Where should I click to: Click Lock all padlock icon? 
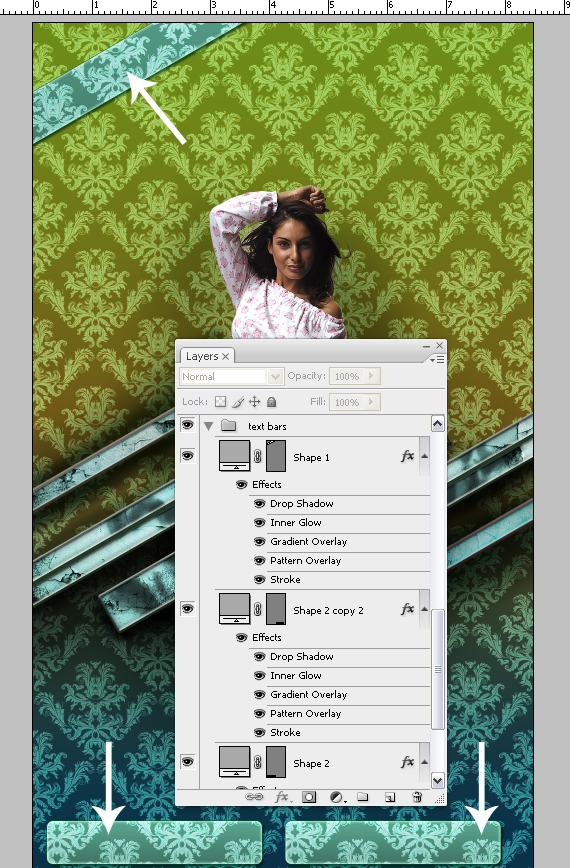tap(272, 402)
